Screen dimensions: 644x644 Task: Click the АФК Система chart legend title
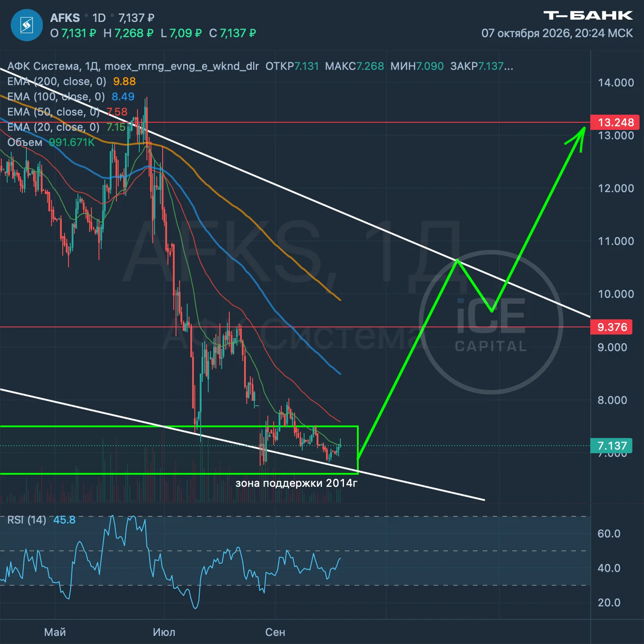[133, 66]
